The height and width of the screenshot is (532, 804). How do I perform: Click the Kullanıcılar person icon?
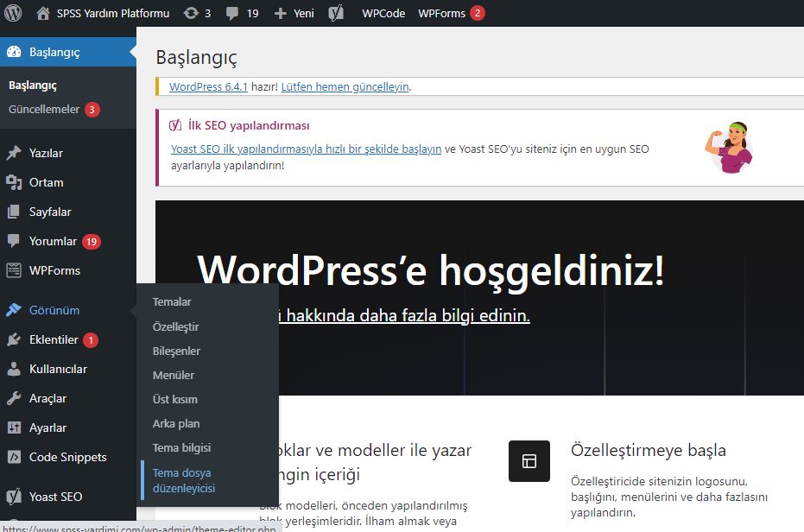pyautogui.click(x=14, y=369)
